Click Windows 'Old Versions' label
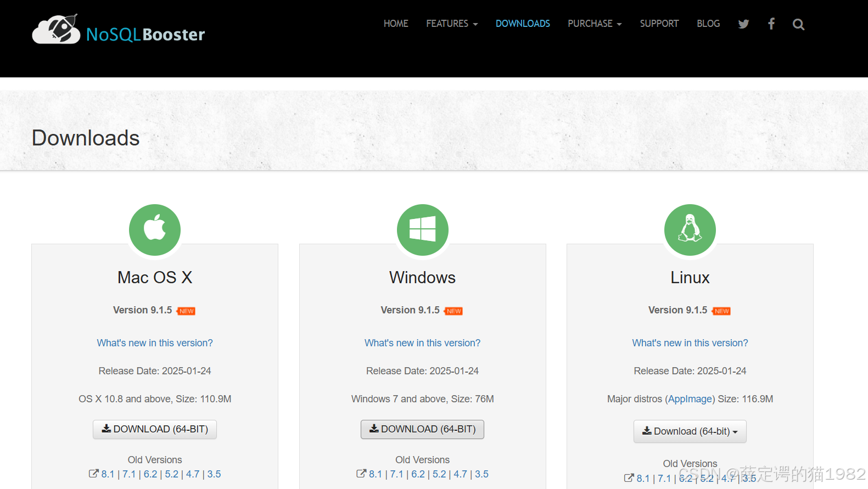The width and height of the screenshot is (868, 489). pos(422,460)
